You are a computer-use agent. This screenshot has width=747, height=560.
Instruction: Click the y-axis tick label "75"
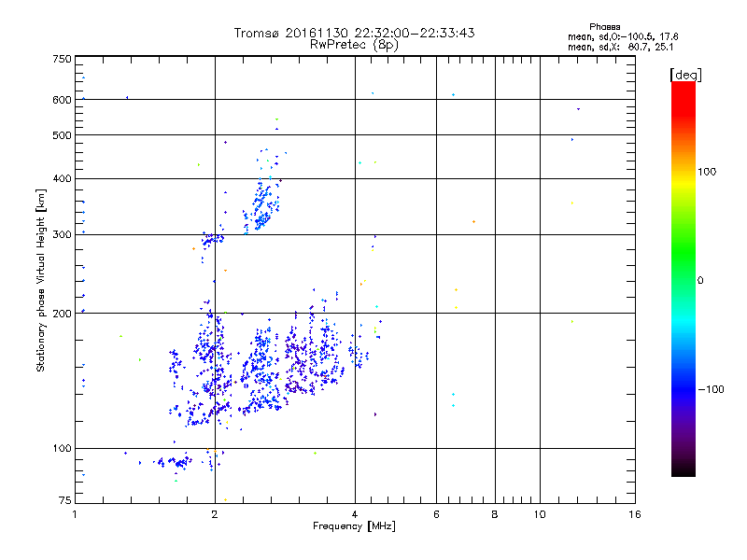tap(65, 500)
